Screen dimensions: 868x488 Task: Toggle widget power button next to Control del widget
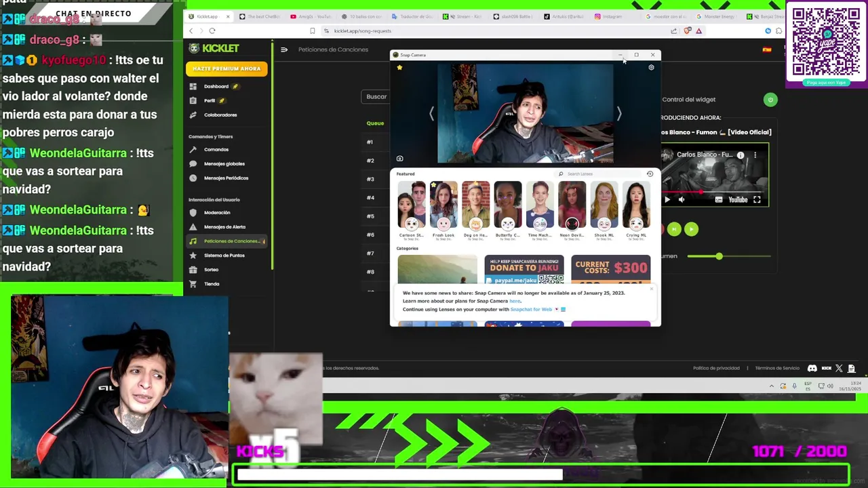click(x=770, y=100)
